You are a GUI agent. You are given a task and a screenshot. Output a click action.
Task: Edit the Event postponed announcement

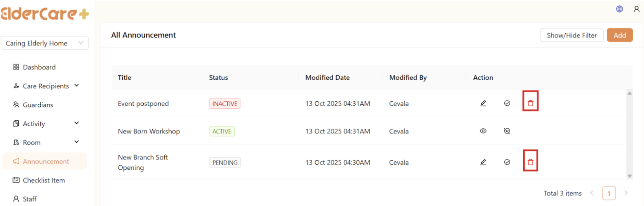[483, 103]
